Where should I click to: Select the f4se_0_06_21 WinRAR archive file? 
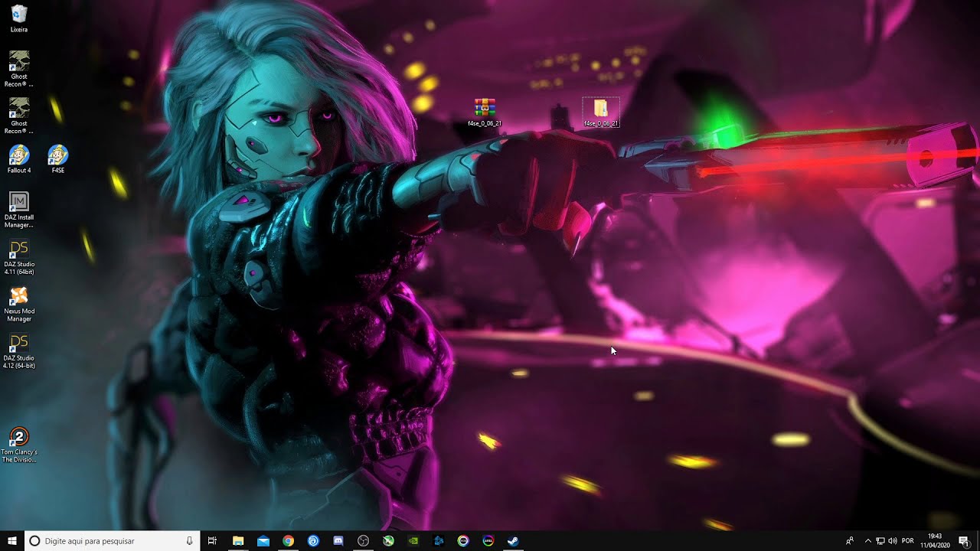[485, 112]
